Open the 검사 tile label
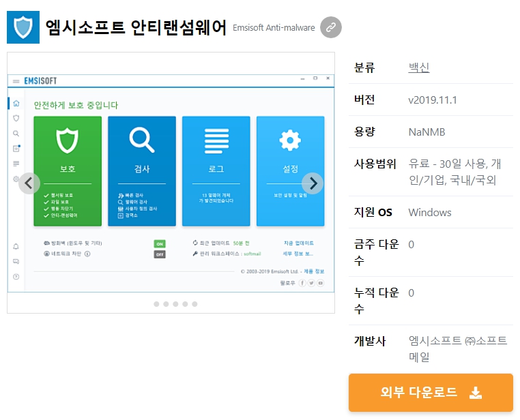 pos(142,169)
